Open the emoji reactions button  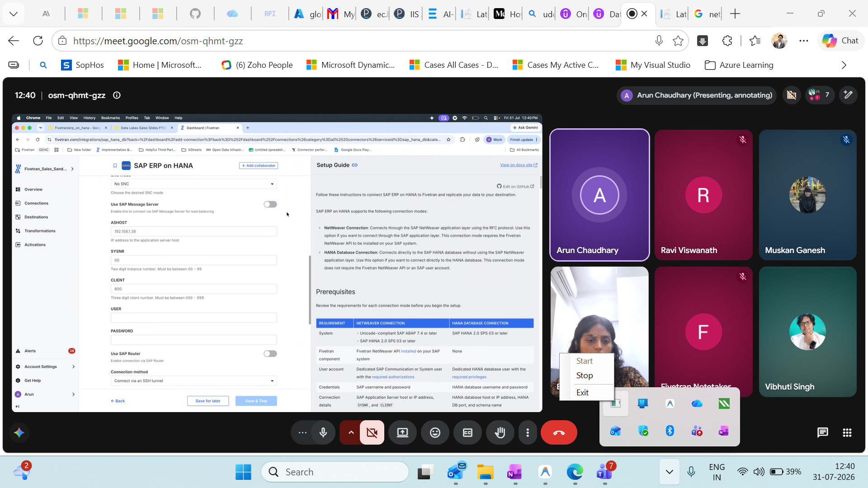point(435,433)
